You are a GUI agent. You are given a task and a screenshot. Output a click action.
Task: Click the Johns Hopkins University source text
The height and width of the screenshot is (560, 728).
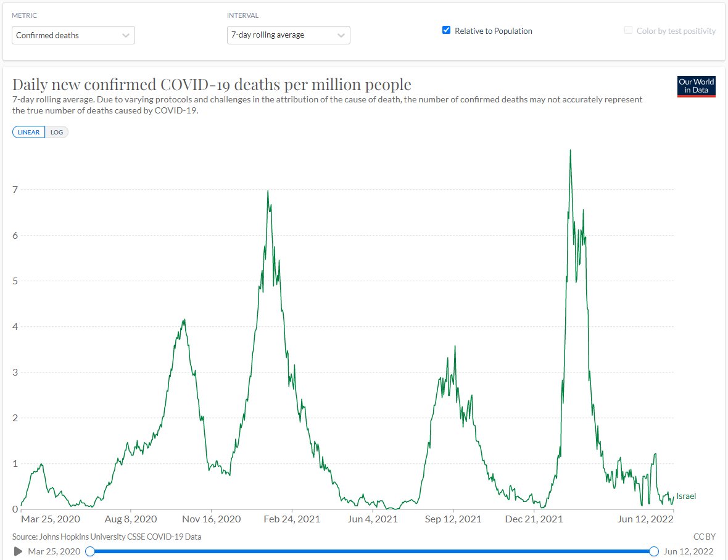[x=107, y=537]
